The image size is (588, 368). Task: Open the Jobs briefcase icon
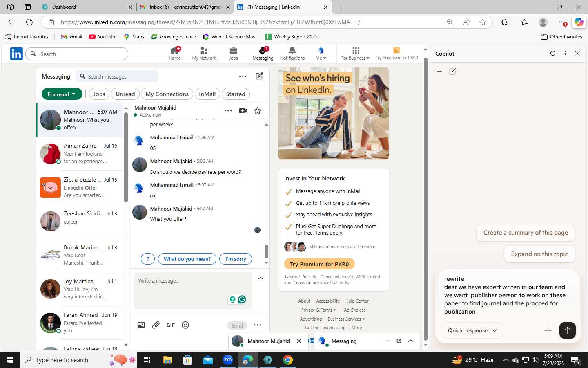234,54
